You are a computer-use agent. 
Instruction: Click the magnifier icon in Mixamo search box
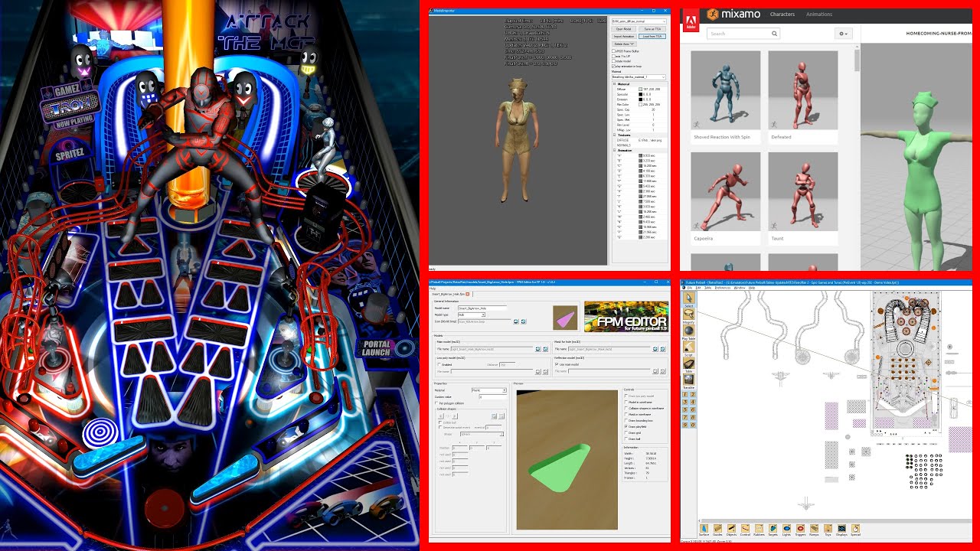pos(775,34)
